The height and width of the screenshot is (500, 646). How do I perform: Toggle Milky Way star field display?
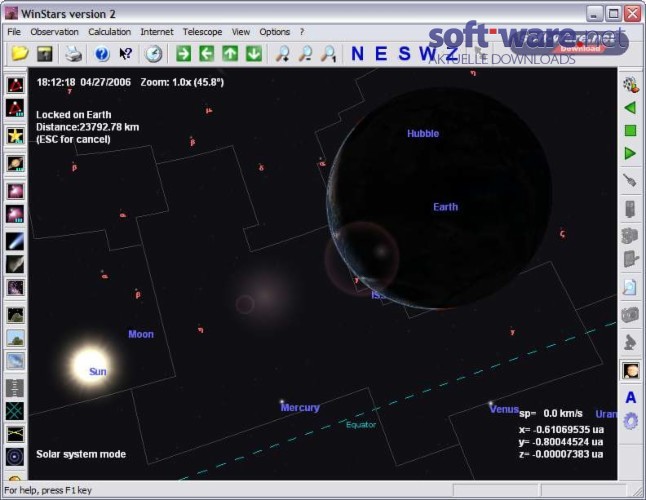tap(15, 287)
